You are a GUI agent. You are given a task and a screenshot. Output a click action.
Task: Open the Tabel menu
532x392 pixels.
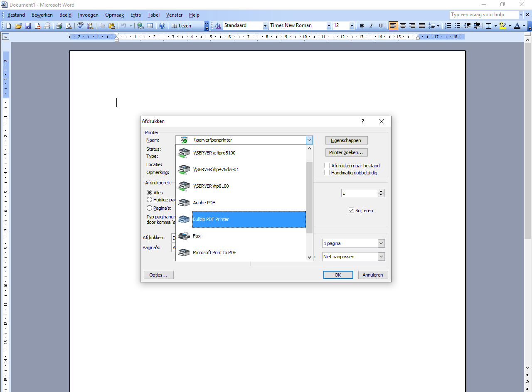coord(153,15)
